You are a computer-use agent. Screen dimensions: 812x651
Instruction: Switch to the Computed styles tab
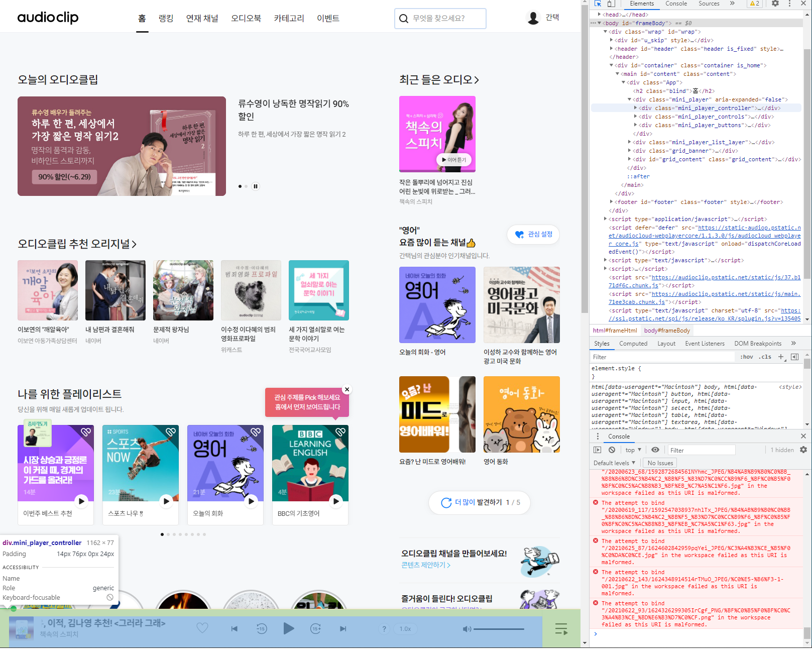(633, 344)
